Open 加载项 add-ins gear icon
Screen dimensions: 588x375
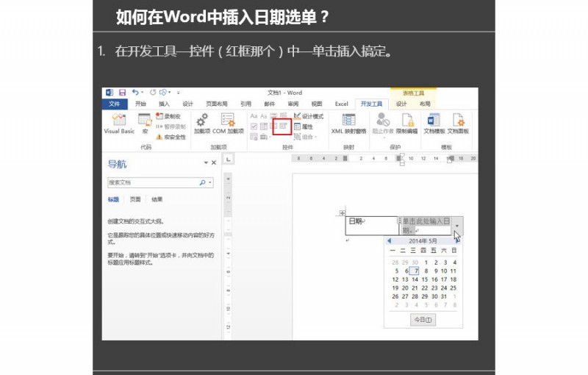[x=201, y=124]
